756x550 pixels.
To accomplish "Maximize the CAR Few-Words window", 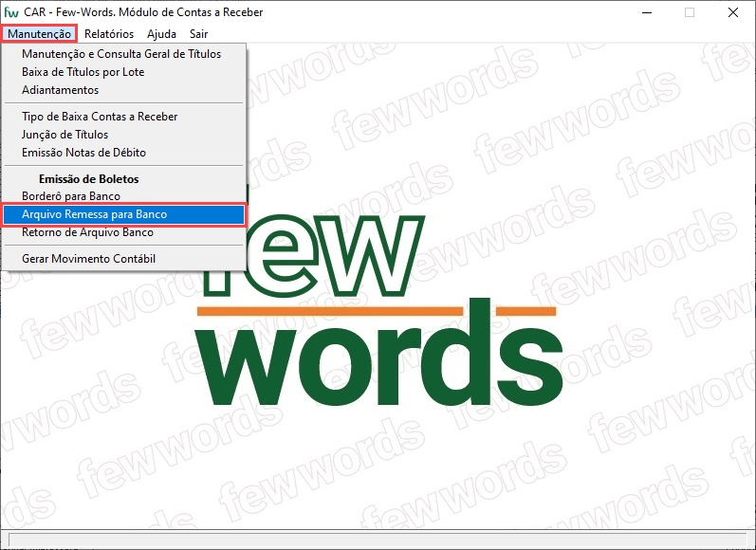I will tap(690, 12).
